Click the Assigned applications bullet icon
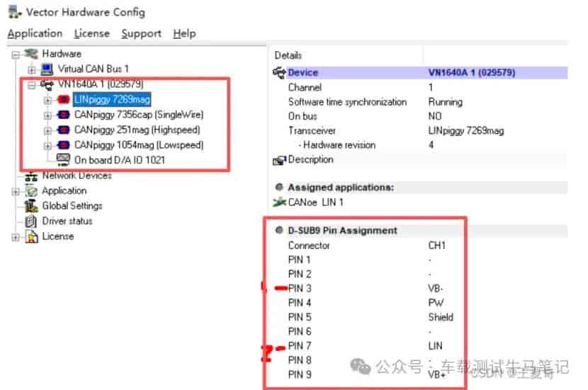The width and height of the screenshot is (588, 390). 279,187
